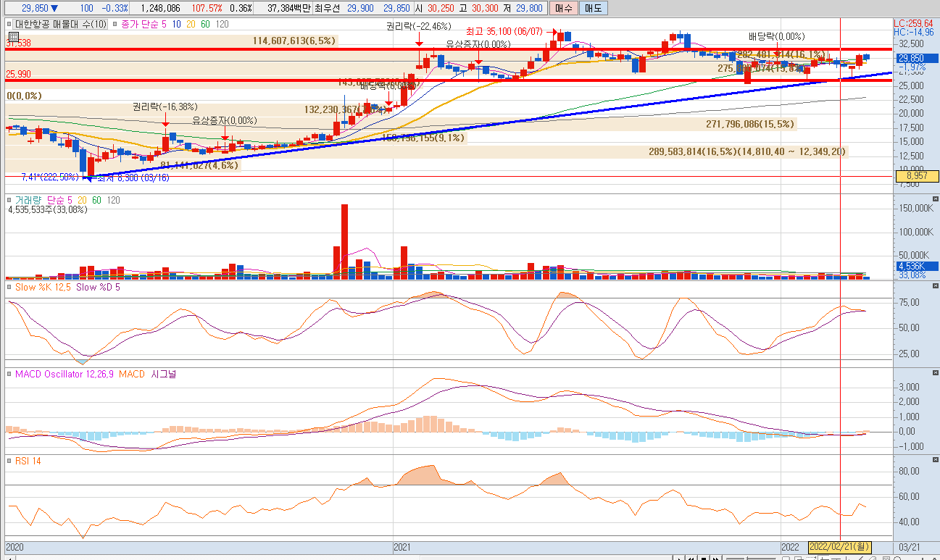Click the 114,607,613(6.5%) volume profile label
Viewport: 940px width, 560px height.
(294, 41)
